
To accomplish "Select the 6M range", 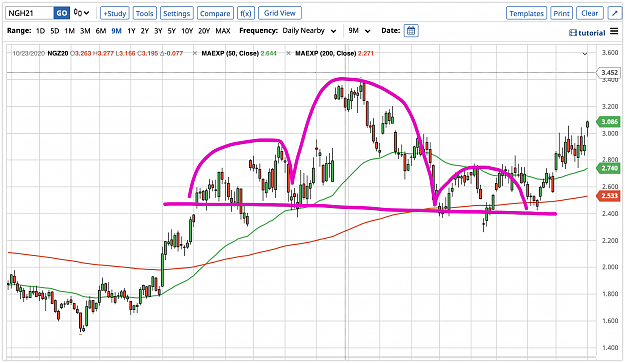I will point(100,31).
